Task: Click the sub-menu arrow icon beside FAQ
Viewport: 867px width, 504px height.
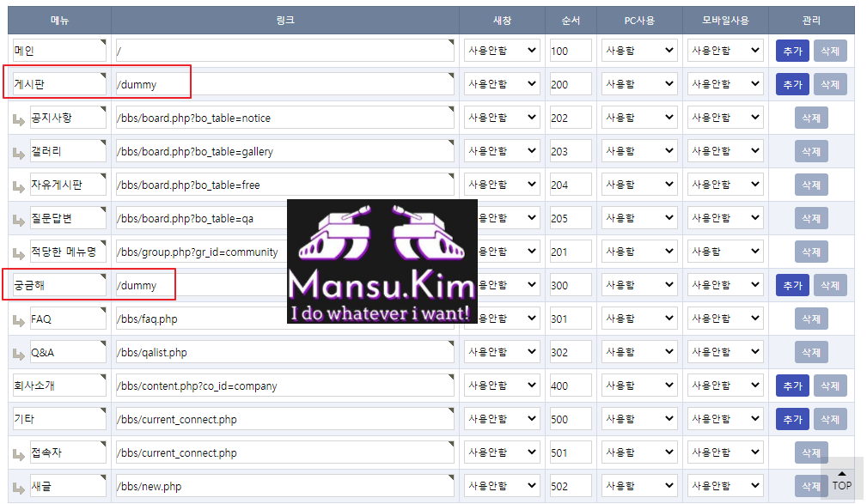Action: point(19,321)
